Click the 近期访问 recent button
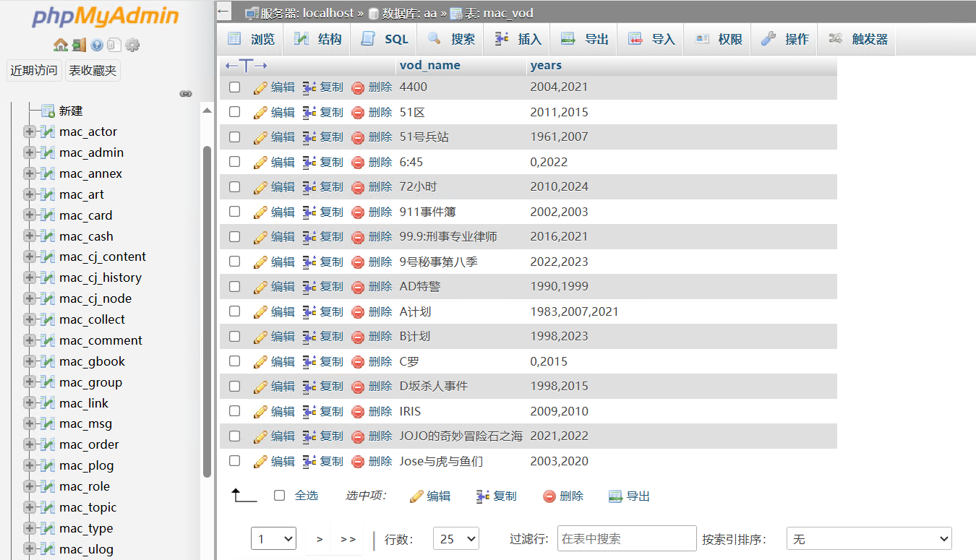 point(33,70)
